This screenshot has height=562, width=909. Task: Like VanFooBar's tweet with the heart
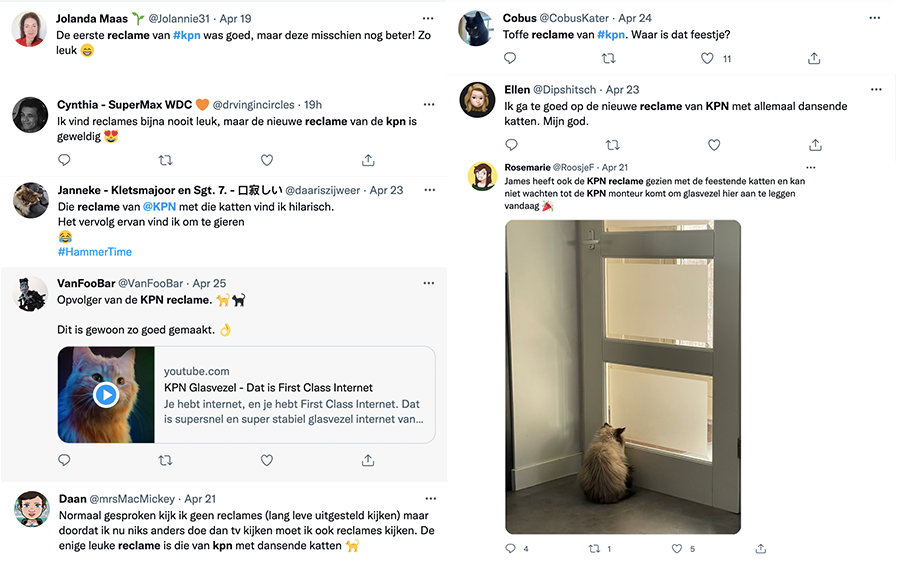[267, 461]
